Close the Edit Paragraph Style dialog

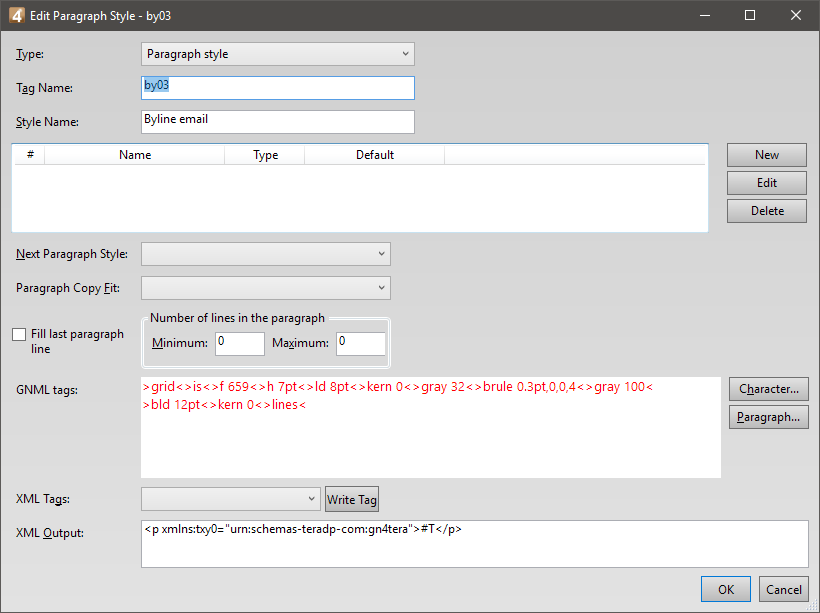(x=795, y=16)
